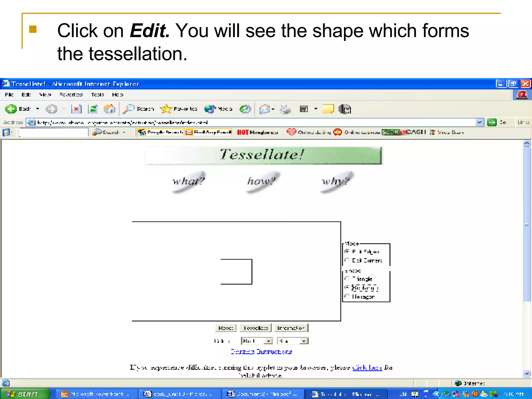Click the Print icon
The image size is (532, 399).
[285, 109]
